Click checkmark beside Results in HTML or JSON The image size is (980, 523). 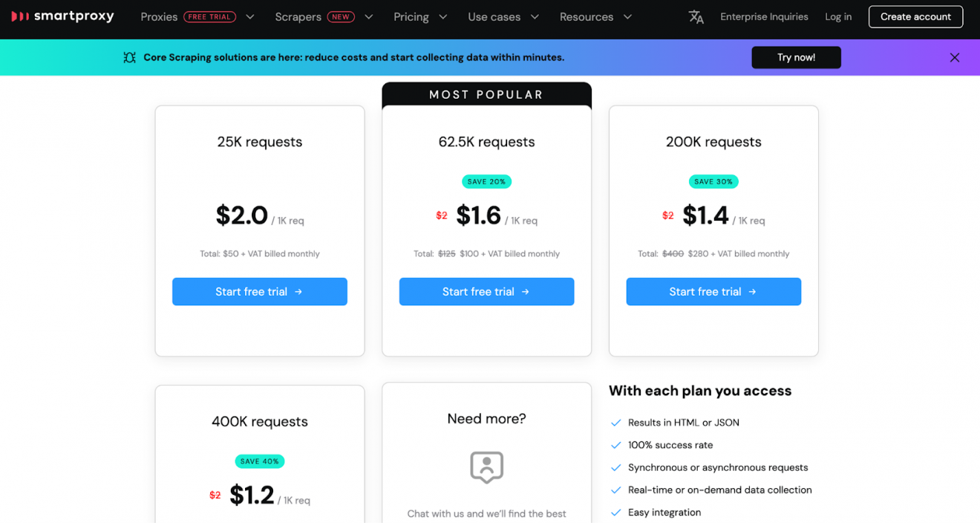[615, 423]
